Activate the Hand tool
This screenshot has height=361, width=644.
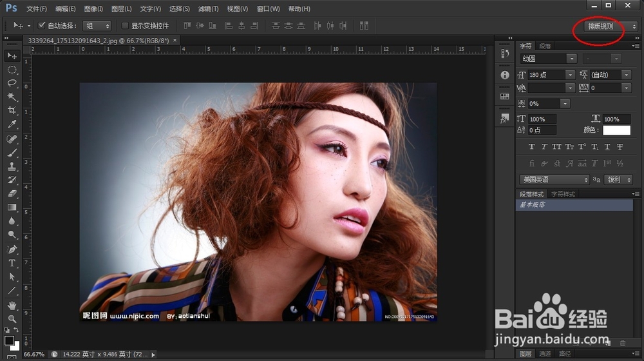click(12, 305)
